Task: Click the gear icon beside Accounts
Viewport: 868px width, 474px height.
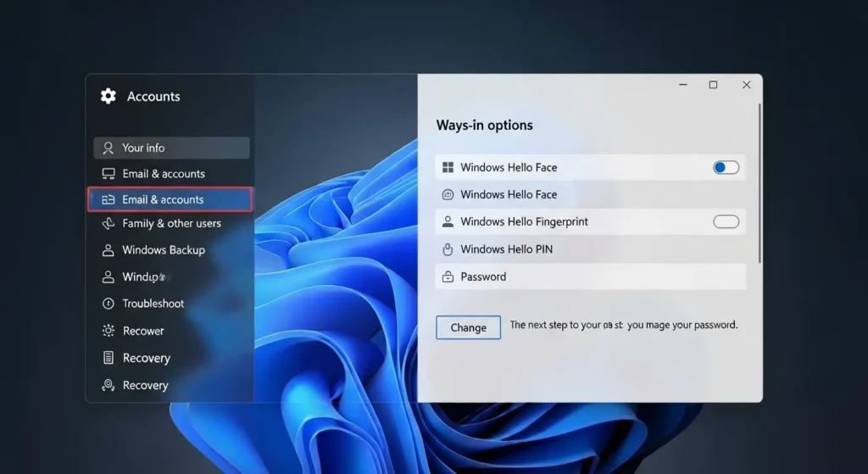Action: [108, 97]
